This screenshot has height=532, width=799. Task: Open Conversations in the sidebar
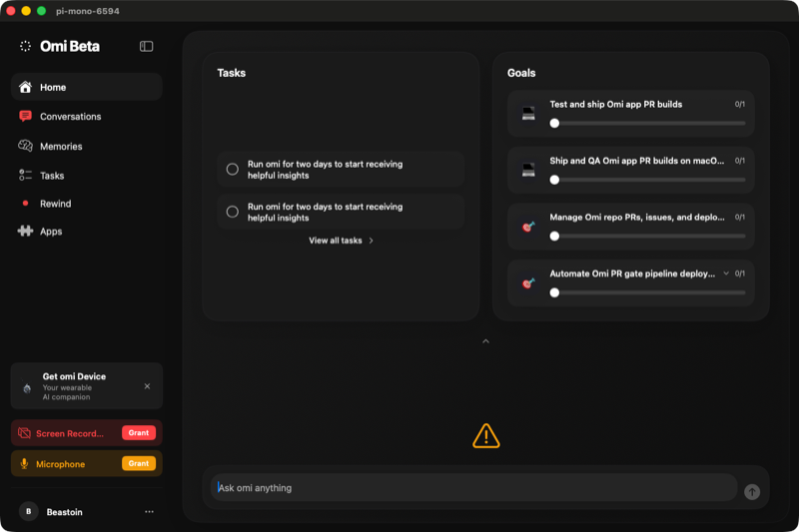[87, 117]
